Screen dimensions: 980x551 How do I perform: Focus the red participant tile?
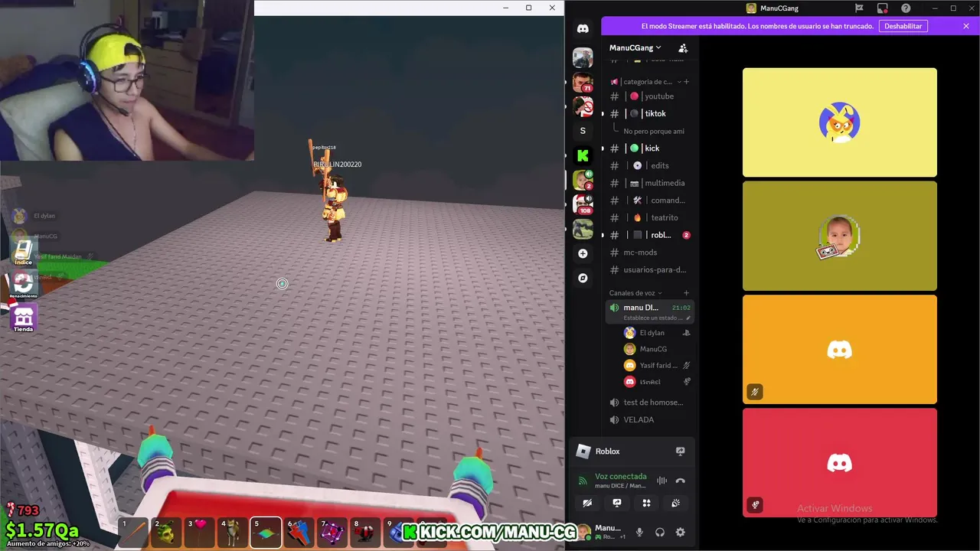(840, 463)
